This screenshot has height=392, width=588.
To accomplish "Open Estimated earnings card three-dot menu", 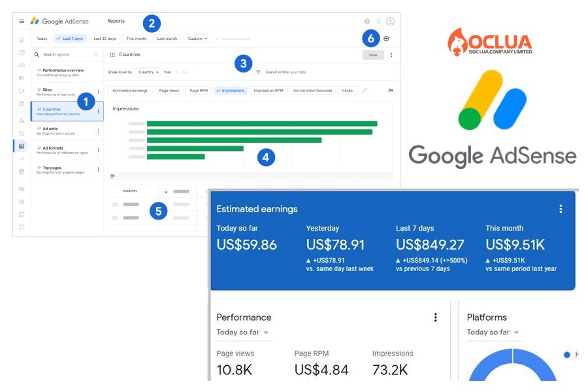I will pos(561,209).
